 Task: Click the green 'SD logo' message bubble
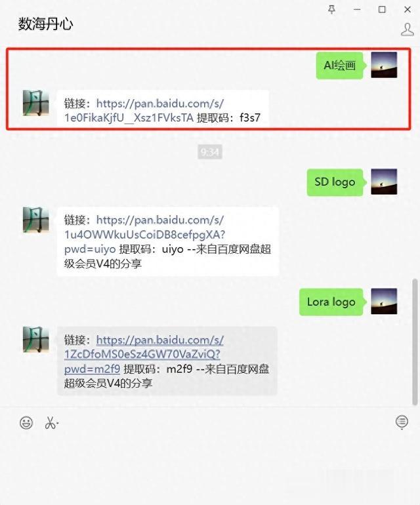pos(335,182)
